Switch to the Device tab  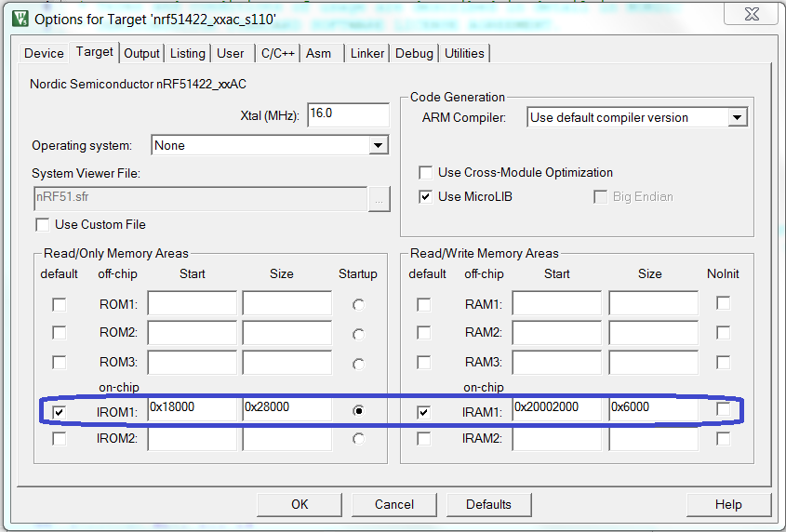(44, 53)
